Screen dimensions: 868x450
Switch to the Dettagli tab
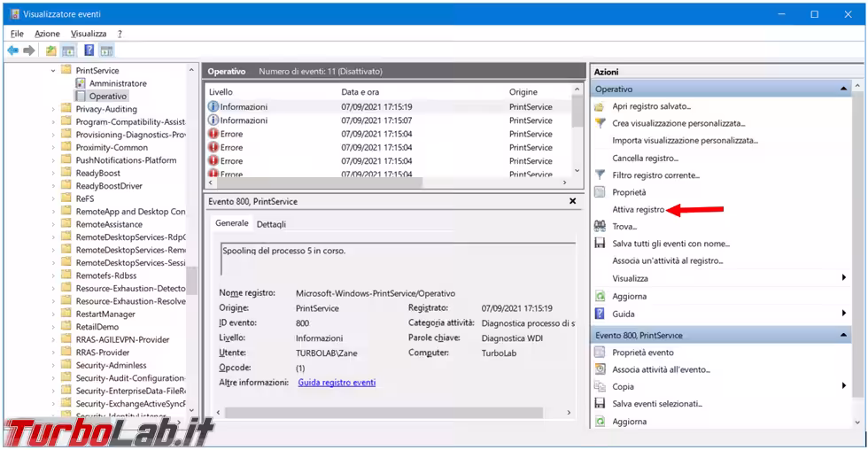(x=271, y=224)
